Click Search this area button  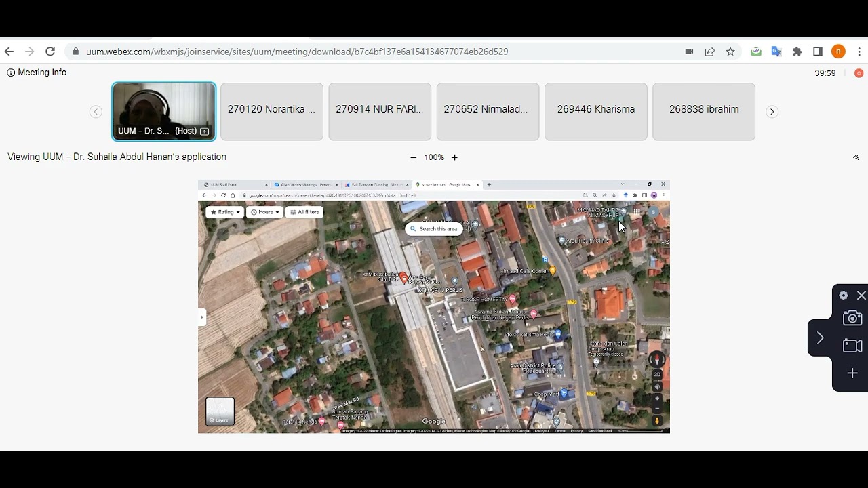click(434, 229)
